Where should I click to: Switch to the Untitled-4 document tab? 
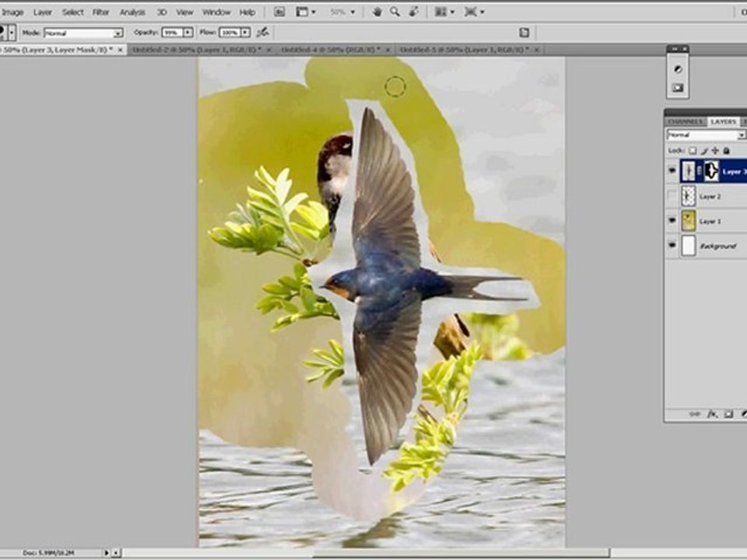pos(331,50)
